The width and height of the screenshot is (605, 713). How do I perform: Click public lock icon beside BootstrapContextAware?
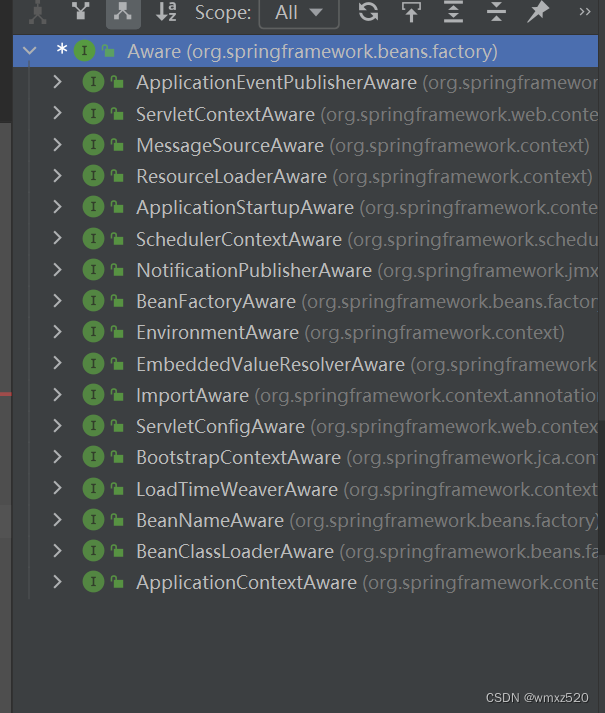pos(117,457)
